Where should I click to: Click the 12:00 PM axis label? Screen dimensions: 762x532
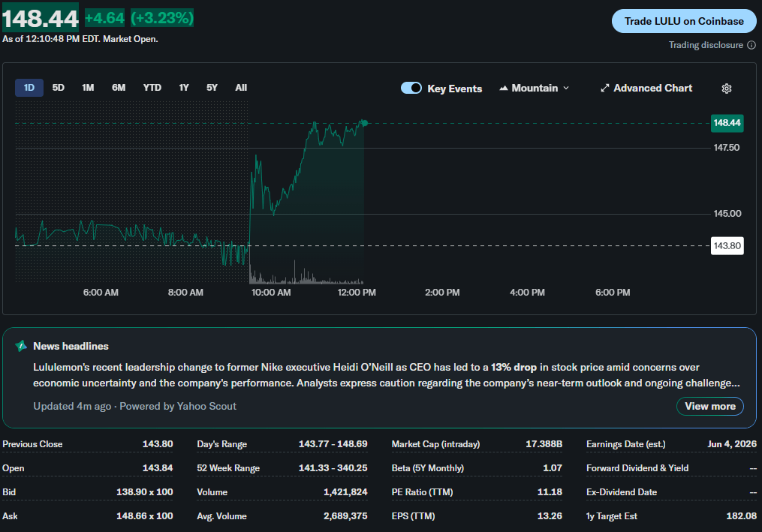[x=357, y=293]
